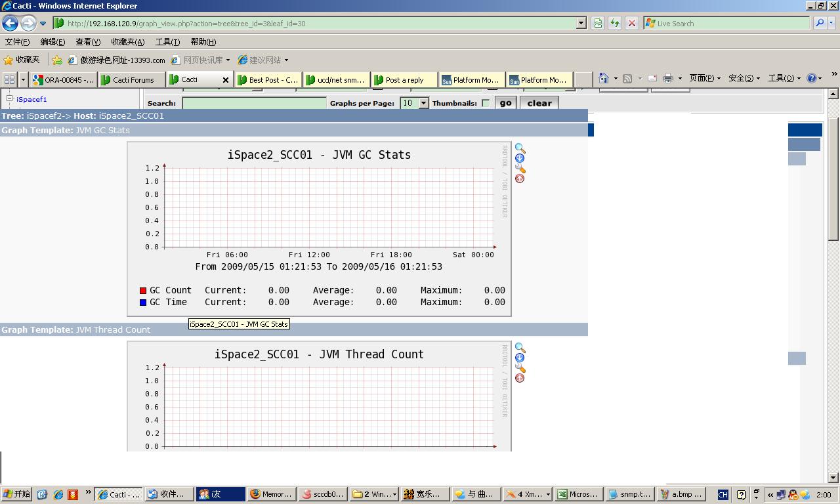Image resolution: width=840 pixels, height=504 pixels.
Task: Open the Graphs per Page dropdown
Action: pyautogui.click(x=423, y=103)
